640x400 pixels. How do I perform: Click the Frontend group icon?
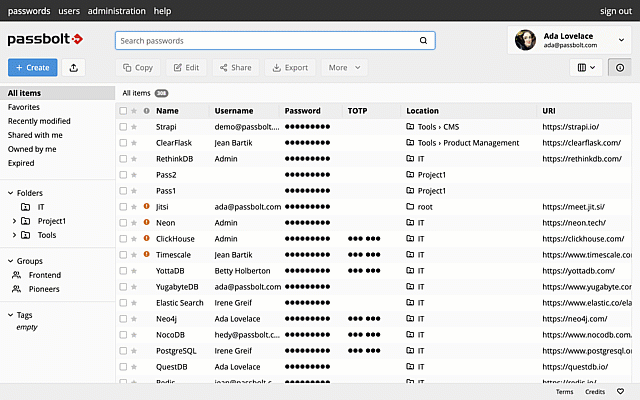tap(16, 275)
